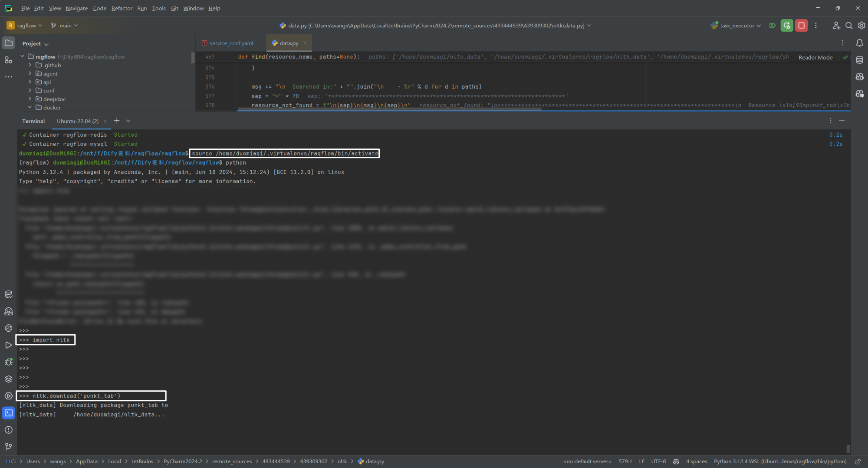868x468 pixels.
Task: Open Project view dropdown
Action: coord(36,44)
